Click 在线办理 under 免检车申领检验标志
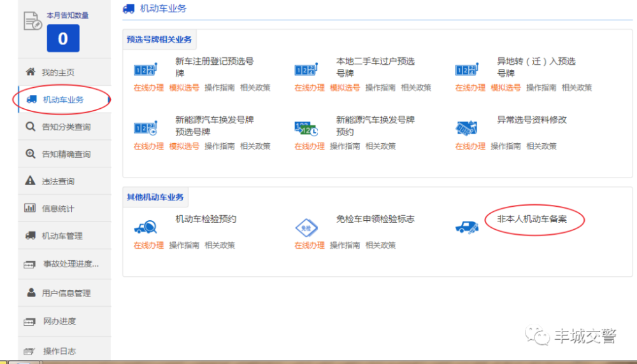The height and width of the screenshot is (364, 637). [310, 245]
